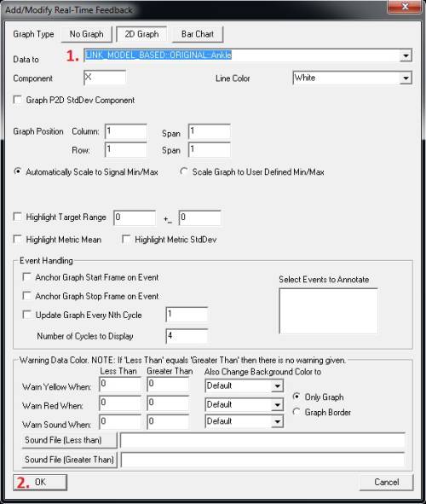Select Scale Graph to User Defined Min/Max
The width and height of the screenshot is (426, 504).
(184, 171)
